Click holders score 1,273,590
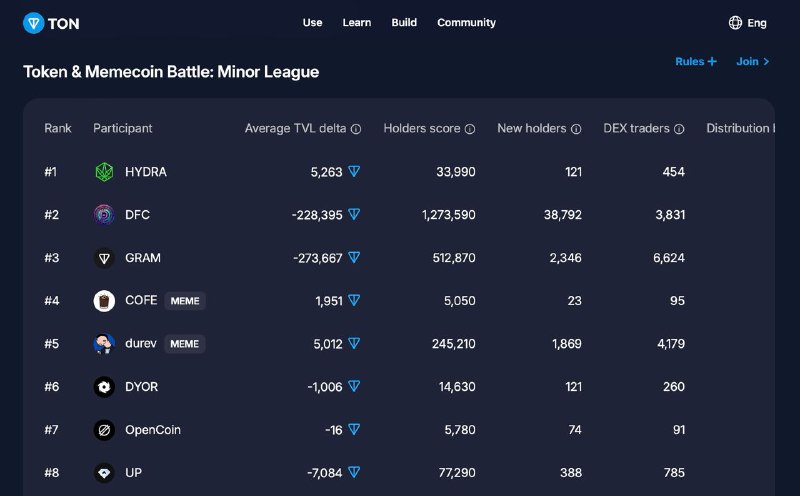 pyautogui.click(x=448, y=215)
